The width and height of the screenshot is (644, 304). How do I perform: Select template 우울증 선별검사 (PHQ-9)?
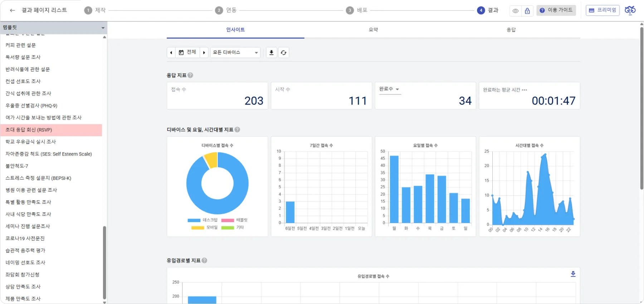tap(51, 106)
